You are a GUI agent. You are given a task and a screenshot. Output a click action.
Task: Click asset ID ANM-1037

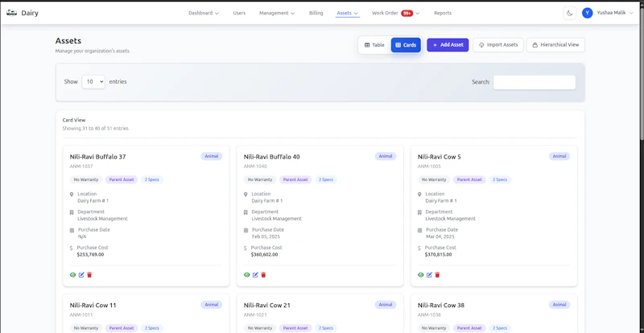81,166
